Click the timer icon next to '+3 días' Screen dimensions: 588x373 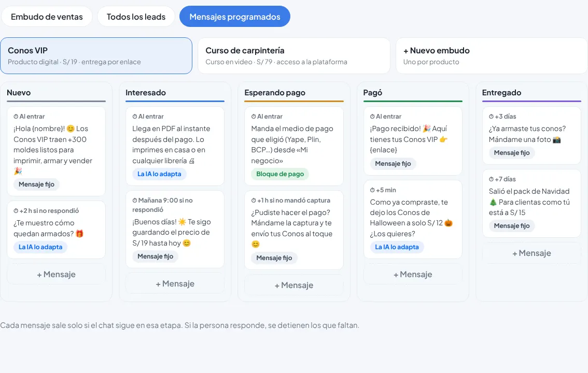point(491,117)
